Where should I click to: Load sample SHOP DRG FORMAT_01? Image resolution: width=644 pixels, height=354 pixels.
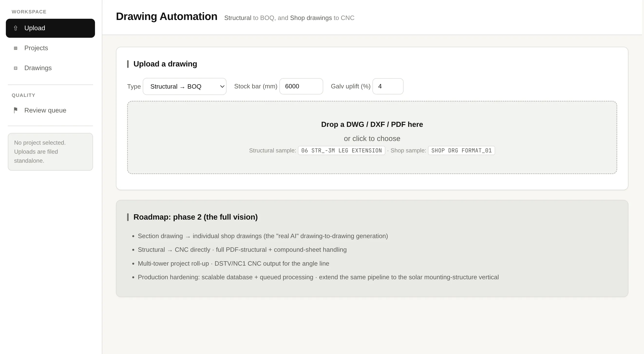[461, 151]
